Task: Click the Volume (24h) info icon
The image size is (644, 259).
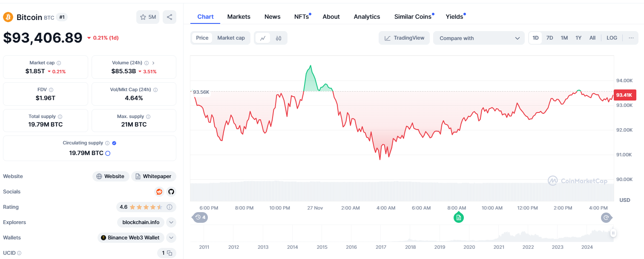Action: tap(147, 63)
